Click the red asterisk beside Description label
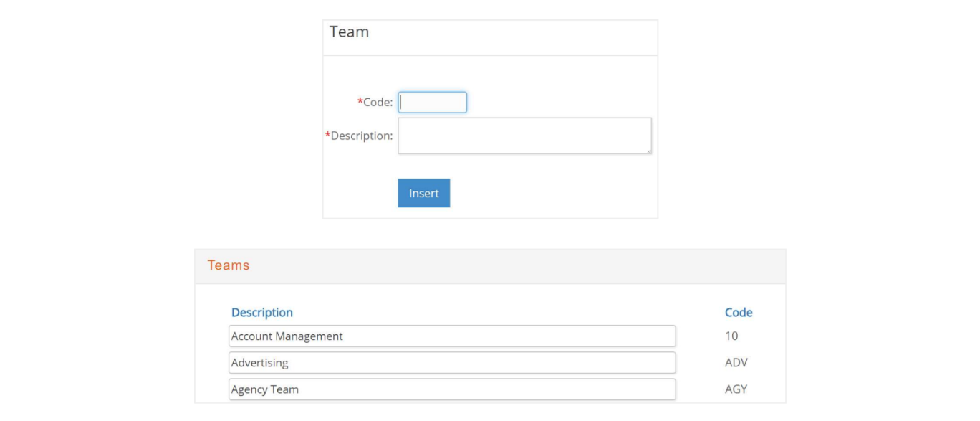Screen dimensions: 980x421 pos(327,134)
